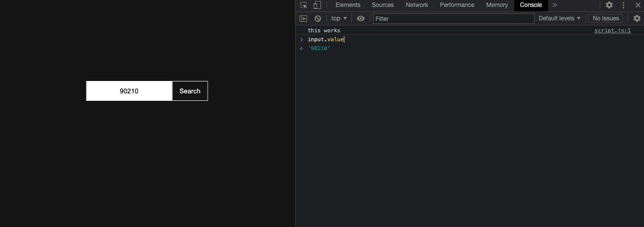
Task: Click the zip code field containing 90210
Action: click(x=129, y=91)
